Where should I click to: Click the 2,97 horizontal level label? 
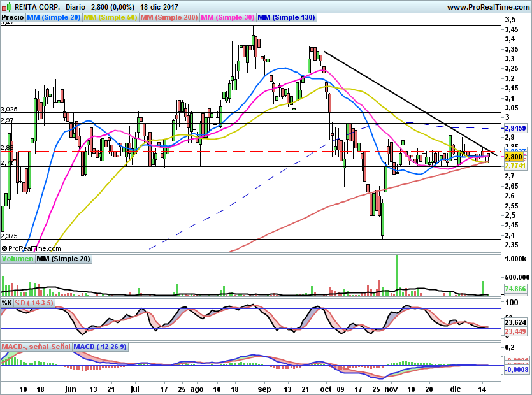click(7, 120)
